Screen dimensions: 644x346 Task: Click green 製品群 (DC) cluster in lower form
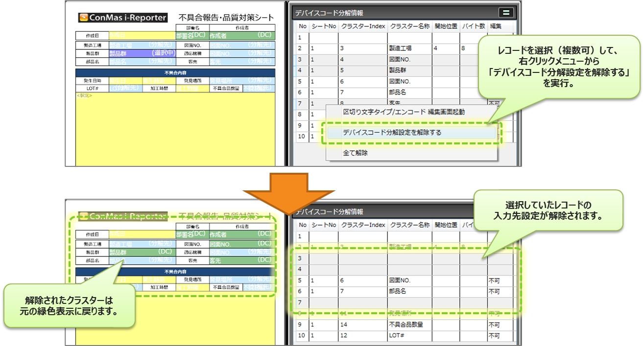tap(142, 253)
